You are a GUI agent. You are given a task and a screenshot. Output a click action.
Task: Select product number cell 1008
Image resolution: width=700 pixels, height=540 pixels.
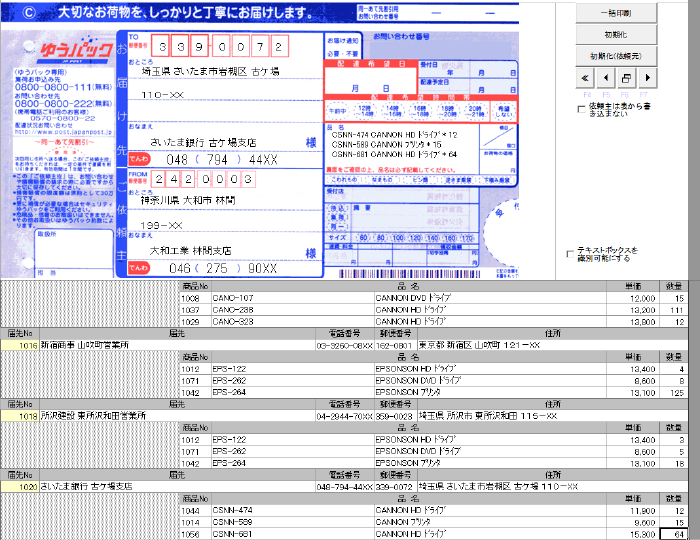coord(196,298)
